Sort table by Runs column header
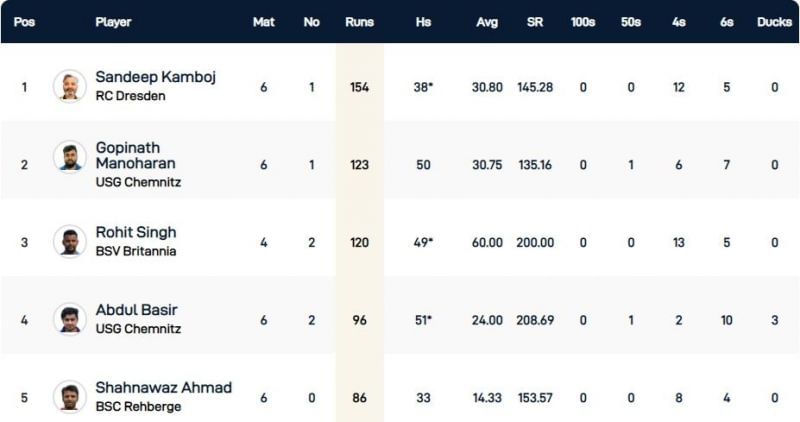800x422 pixels. pos(359,21)
